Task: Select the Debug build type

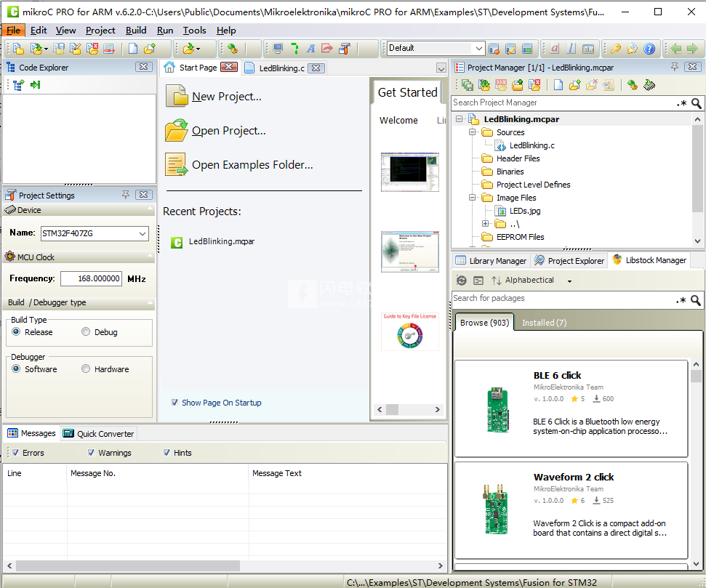Action: coord(86,332)
